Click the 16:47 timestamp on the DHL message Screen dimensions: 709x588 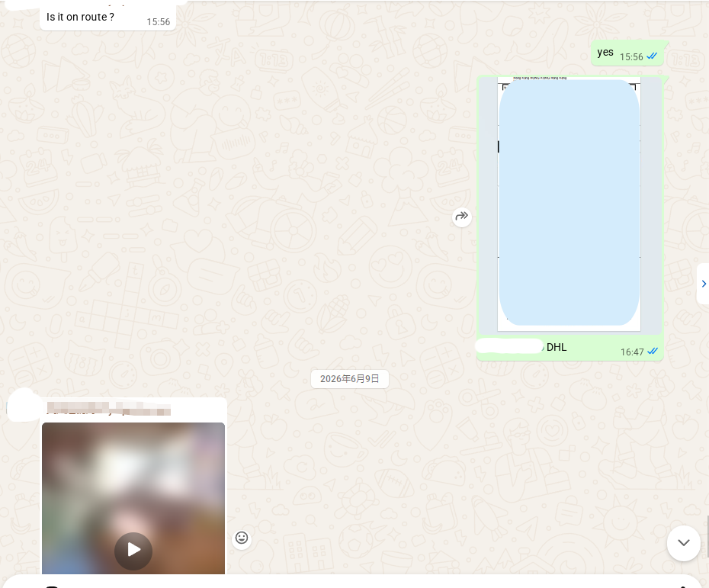pyautogui.click(x=632, y=352)
